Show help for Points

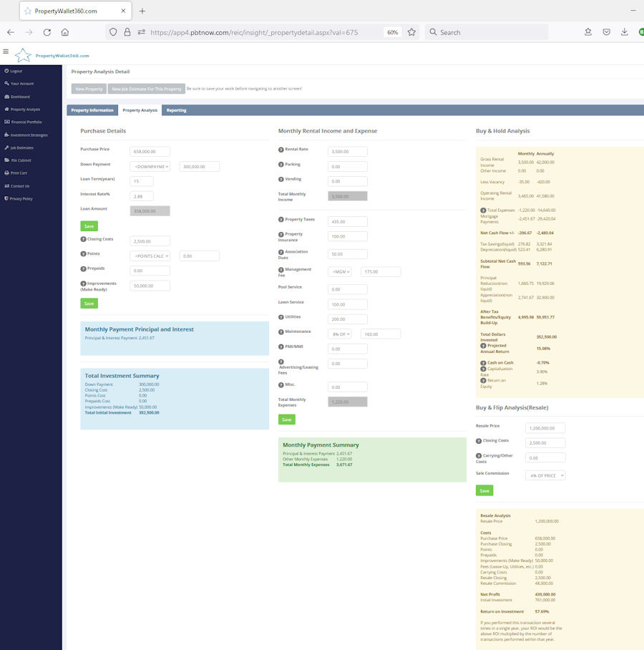[83, 254]
